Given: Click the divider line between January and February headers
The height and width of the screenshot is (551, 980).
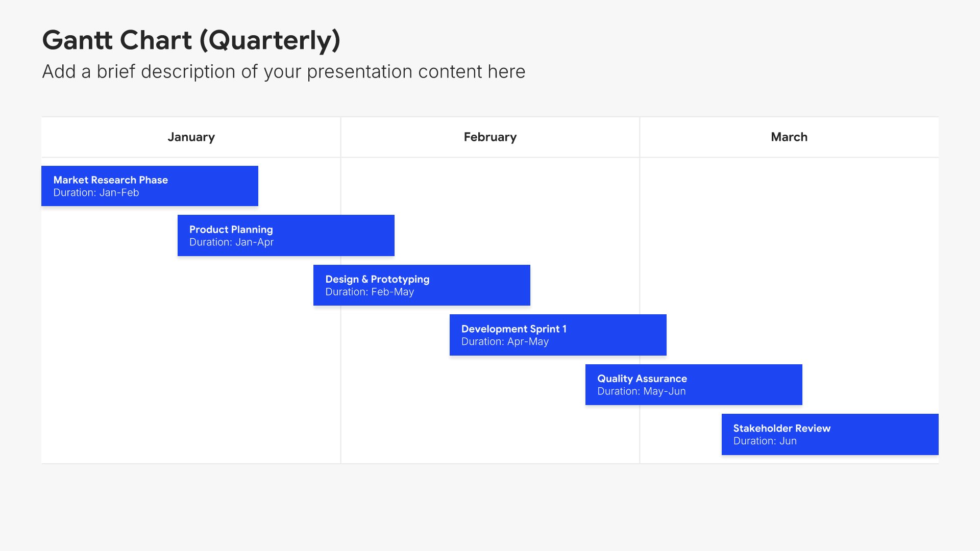Looking at the screenshot, I should point(340,137).
